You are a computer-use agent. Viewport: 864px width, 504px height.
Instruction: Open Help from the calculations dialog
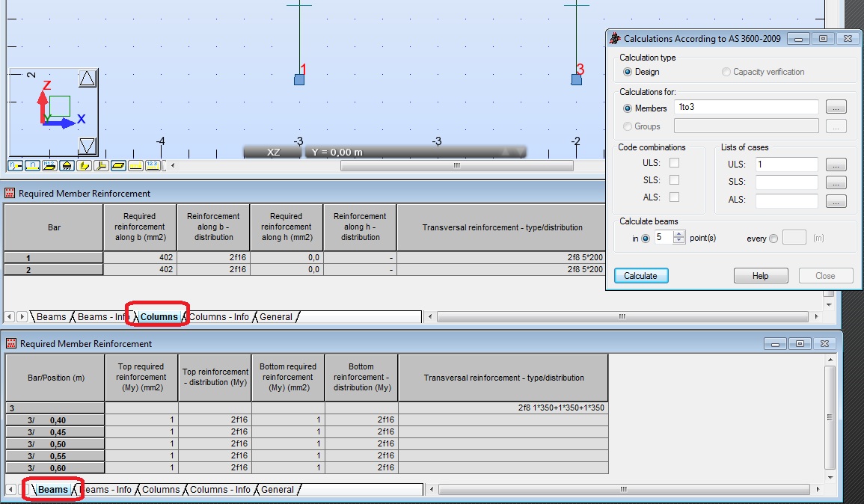coord(760,275)
